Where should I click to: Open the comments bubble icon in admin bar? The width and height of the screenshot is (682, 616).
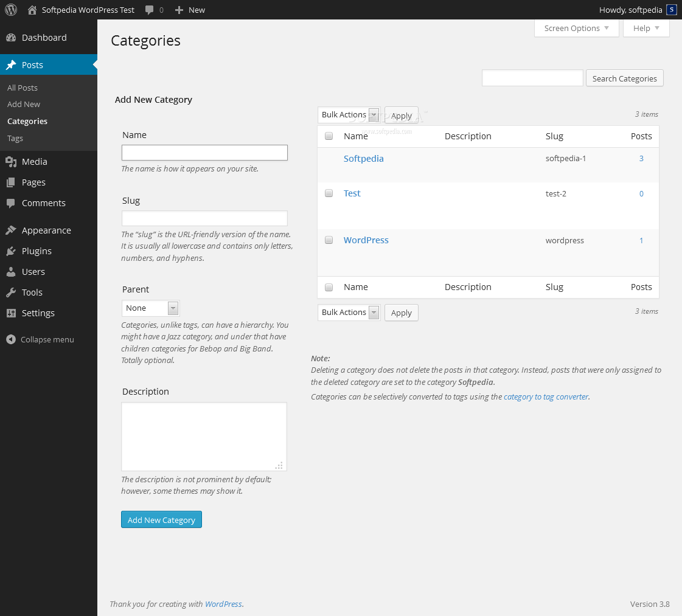point(150,10)
